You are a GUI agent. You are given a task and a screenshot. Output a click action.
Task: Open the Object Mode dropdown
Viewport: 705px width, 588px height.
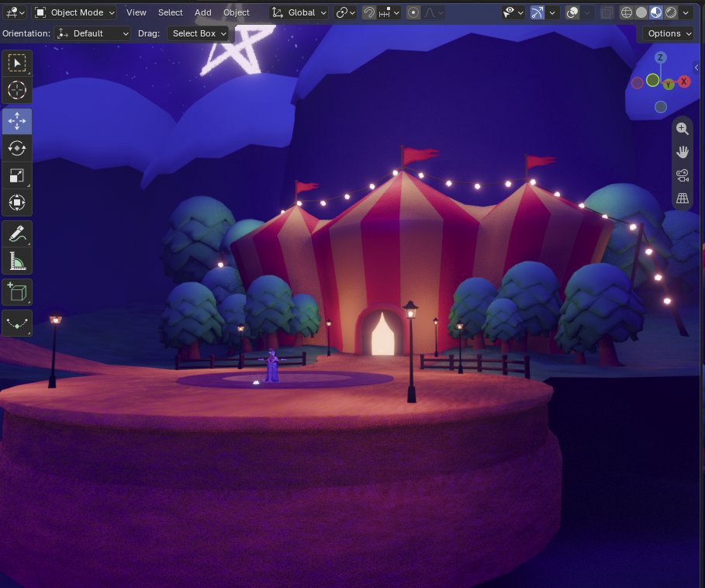point(74,12)
